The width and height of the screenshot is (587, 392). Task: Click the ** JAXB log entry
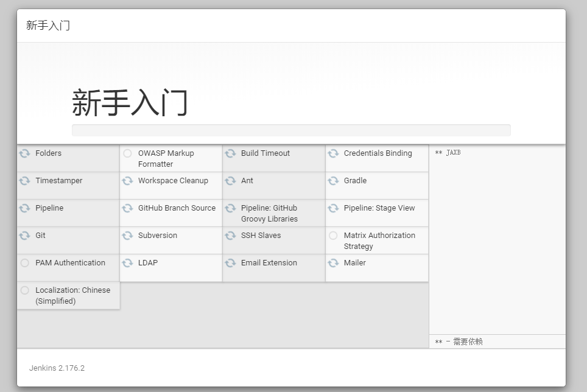448,152
